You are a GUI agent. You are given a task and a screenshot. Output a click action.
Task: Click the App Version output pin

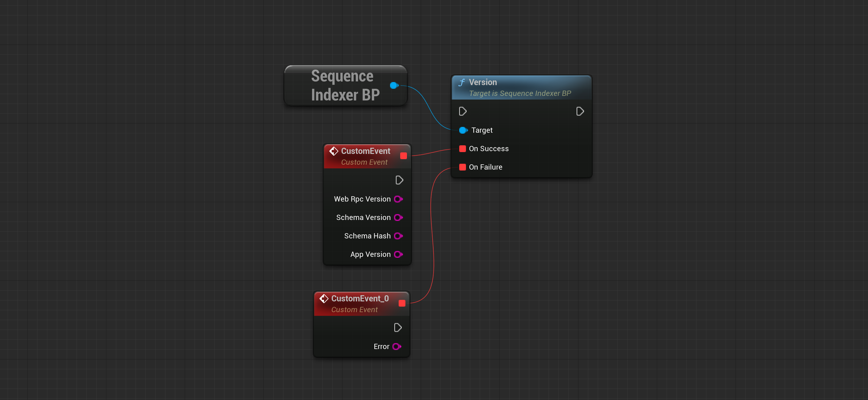pyautogui.click(x=398, y=255)
